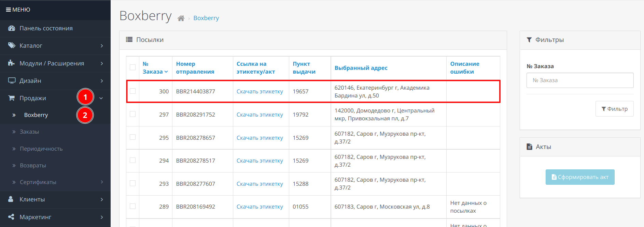Image resolution: width=644 pixels, height=227 pixels.
Task: Expand the Дизайн menu chevron
Action: tap(102, 81)
